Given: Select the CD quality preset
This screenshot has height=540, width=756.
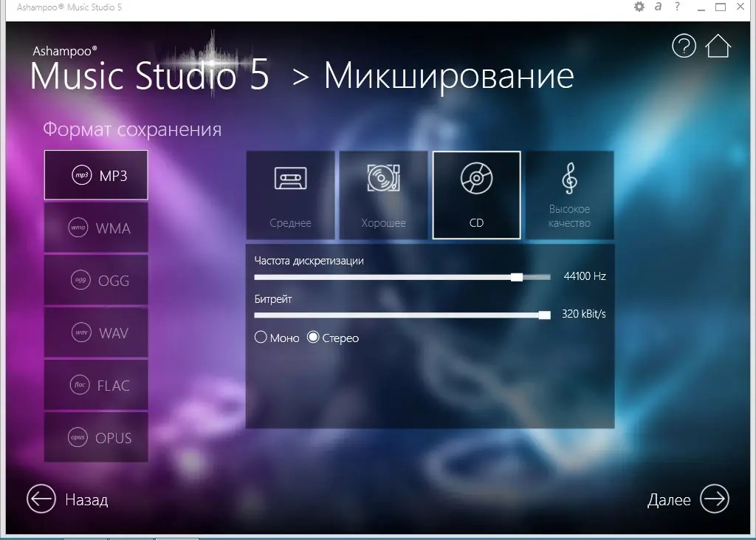Looking at the screenshot, I should 476,195.
